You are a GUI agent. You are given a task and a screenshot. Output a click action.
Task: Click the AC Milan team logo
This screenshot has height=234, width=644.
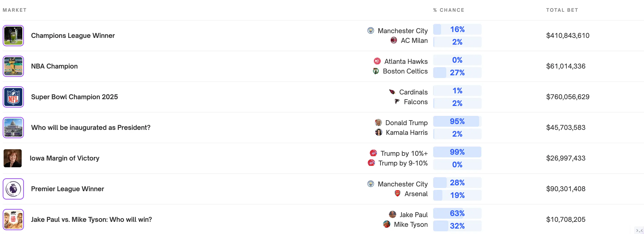click(x=394, y=40)
